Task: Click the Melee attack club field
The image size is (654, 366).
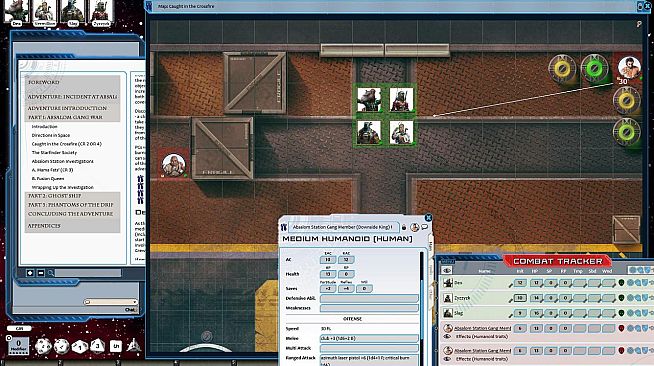Action: pyautogui.click(x=369, y=338)
